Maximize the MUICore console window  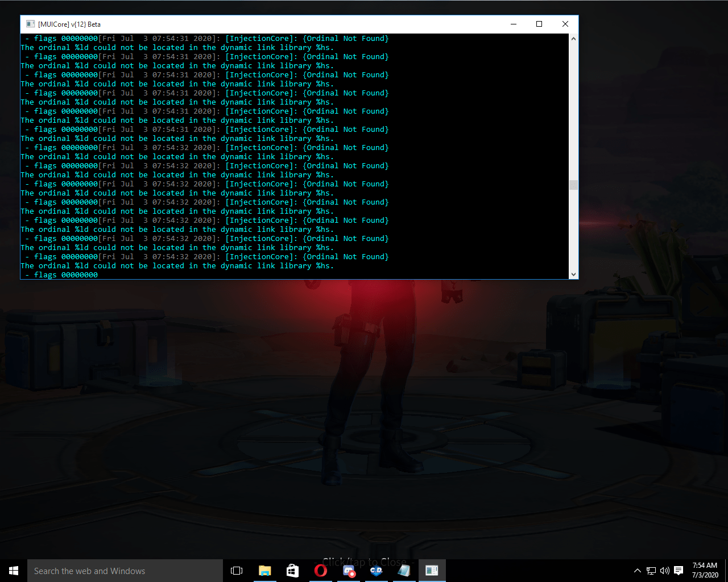[x=539, y=24]
